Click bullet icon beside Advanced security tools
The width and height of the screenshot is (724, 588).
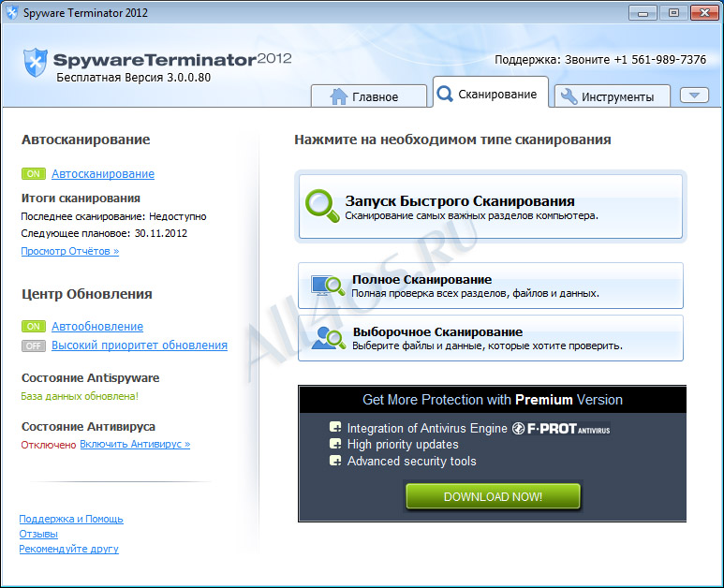[x=335, y=460]
